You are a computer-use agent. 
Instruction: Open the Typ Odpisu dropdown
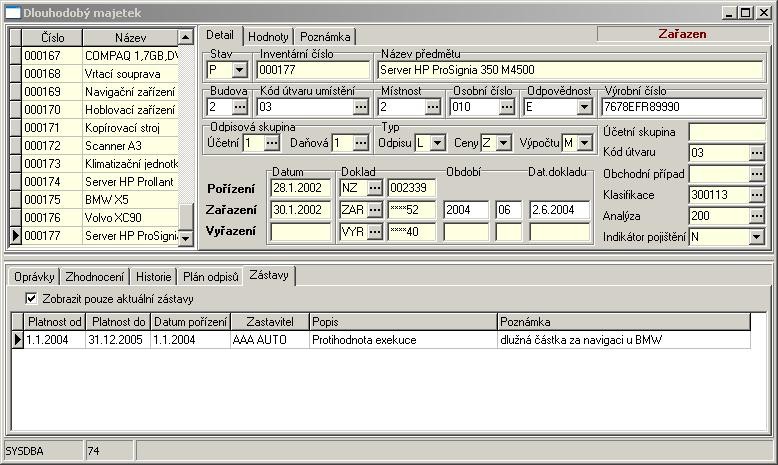[x=436, y=143]
